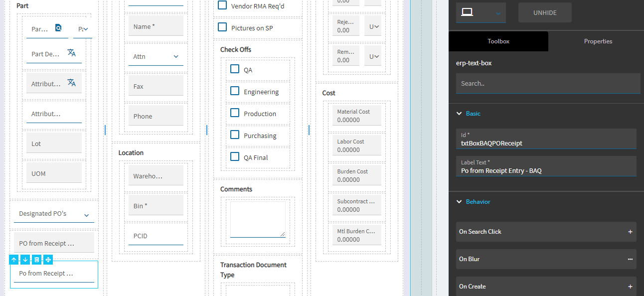Click the UOM field
The image size is (644, 296).
[x=54, y=173]
